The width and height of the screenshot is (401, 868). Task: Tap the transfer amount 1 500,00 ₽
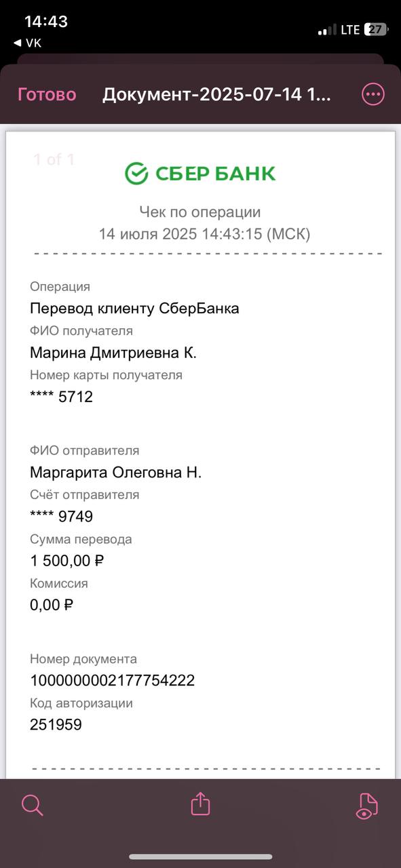[x=67, y=561]
